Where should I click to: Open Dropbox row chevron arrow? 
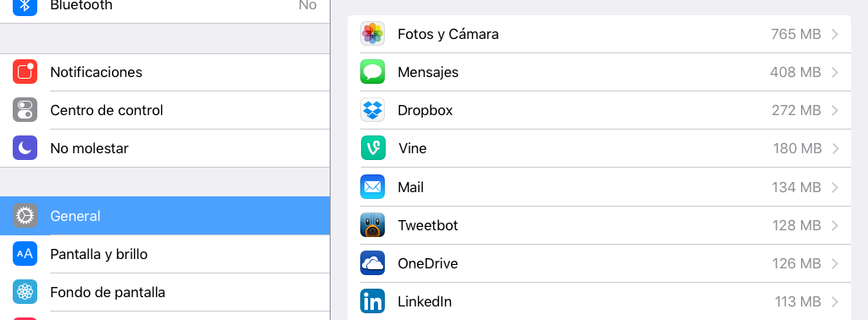click(835, 111)
